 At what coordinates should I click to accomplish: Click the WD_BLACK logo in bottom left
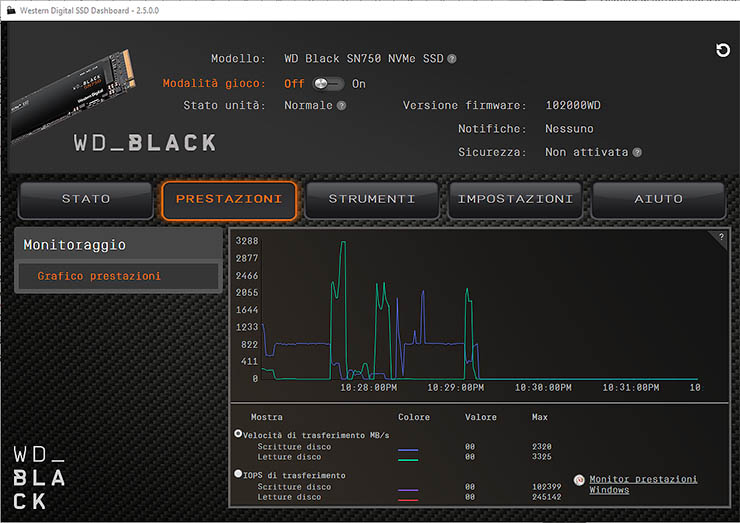pos(40,477)
